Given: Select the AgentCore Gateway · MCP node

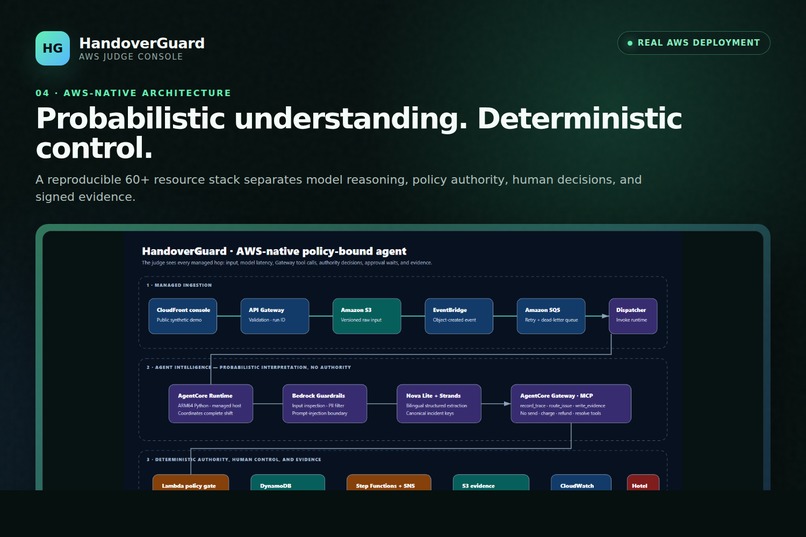Looking at the screenshot, I should (x=571, y=404).
